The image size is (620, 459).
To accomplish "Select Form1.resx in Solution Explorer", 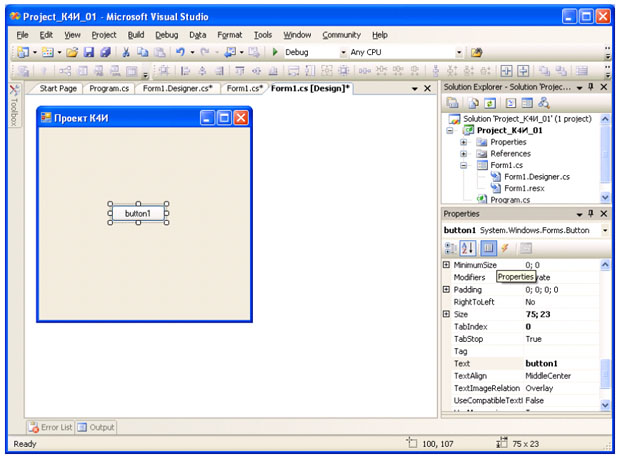I will [524, 189].
